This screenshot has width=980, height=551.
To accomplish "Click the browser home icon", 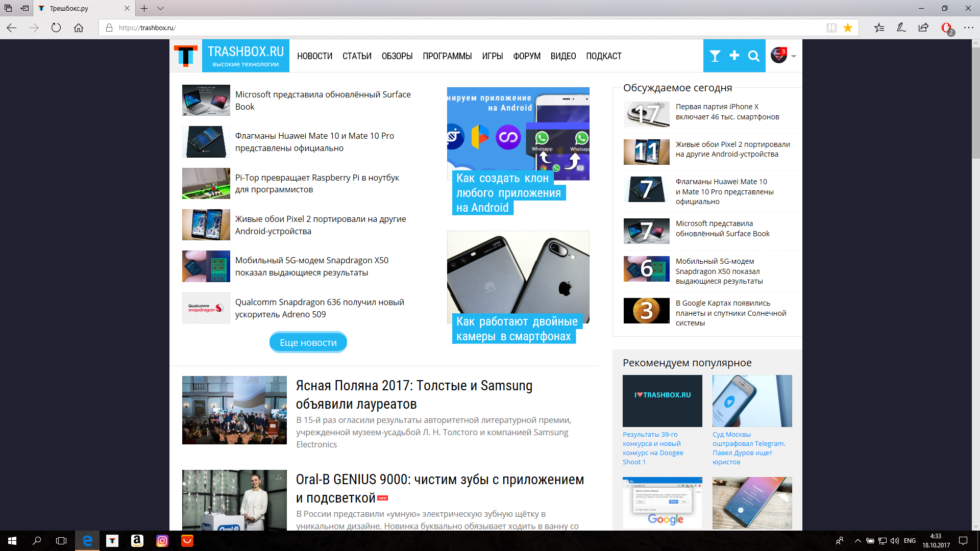I will coord(79,28).
